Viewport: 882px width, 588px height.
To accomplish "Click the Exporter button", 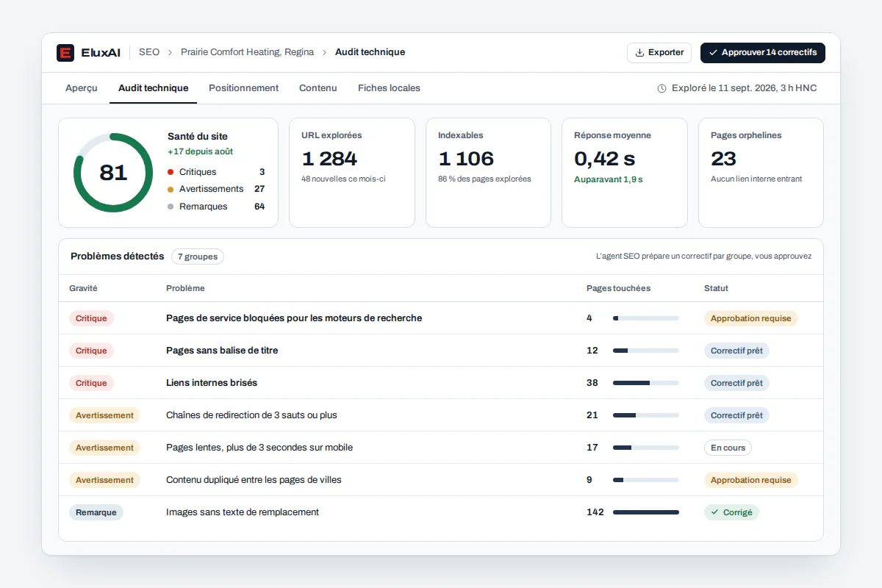I will pos(659,53).
